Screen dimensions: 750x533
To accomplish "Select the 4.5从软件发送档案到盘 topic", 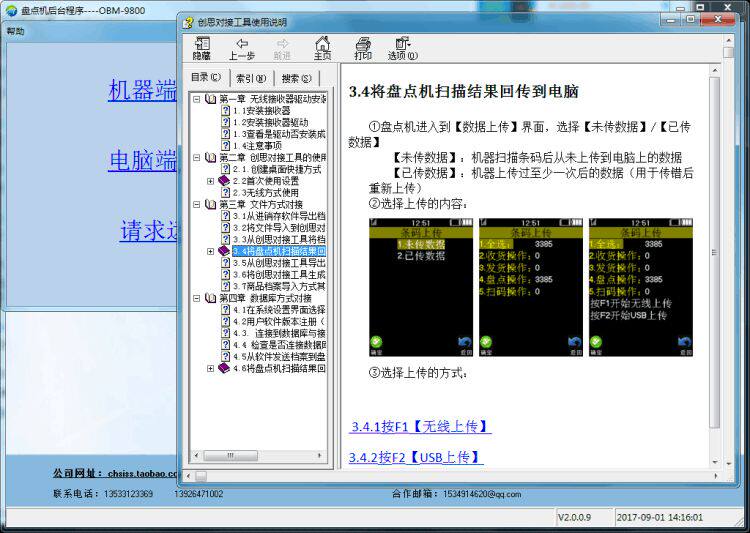I will [x=279, y=356].
